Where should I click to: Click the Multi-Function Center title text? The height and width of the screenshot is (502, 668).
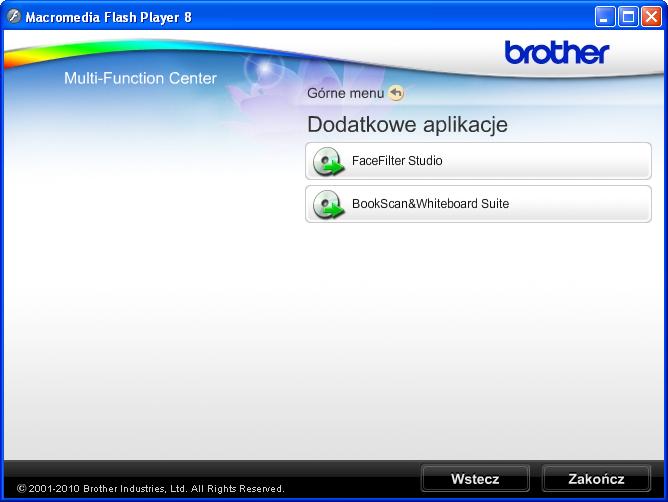pos(140,78)
